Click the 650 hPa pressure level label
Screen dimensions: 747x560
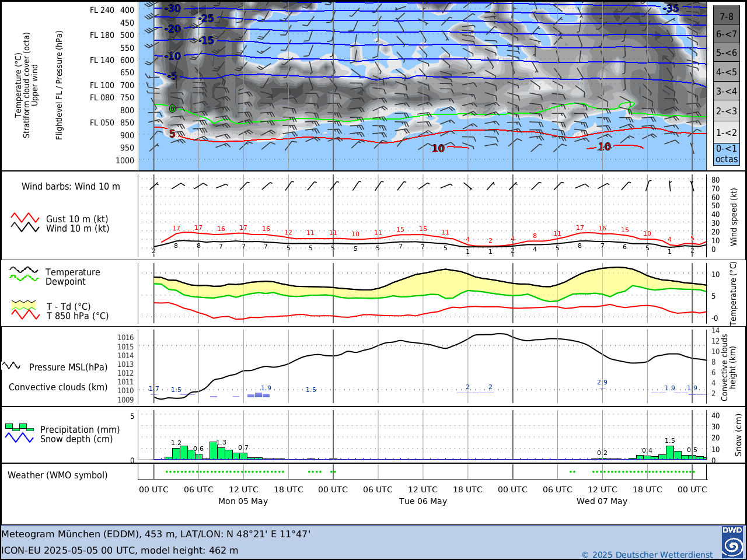click(x=127, y=72)
